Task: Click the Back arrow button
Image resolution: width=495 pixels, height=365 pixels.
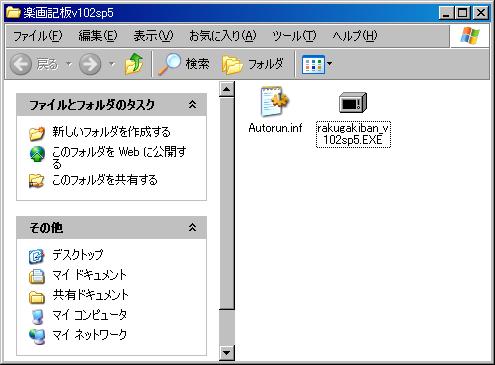Action: [x=21, y=64]
